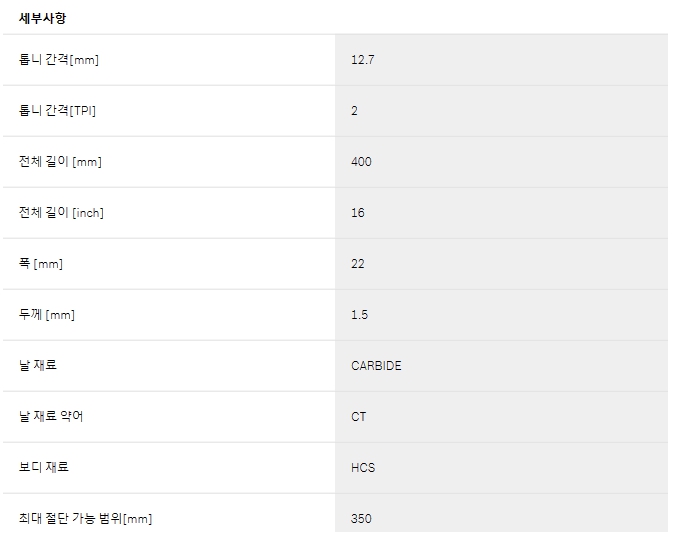Click the CARBIDE value cell
The height and width of the screenshot is (548, 679).
click(x=501, y=366)
